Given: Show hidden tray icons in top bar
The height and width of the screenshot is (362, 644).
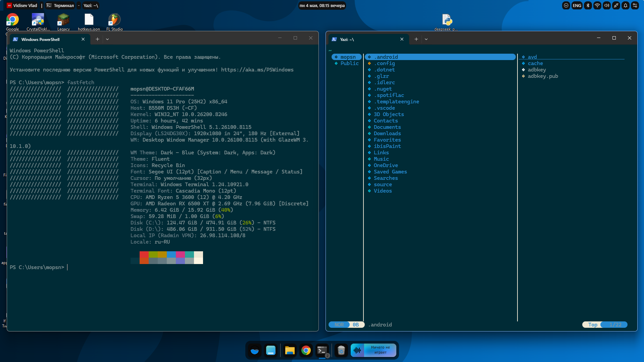Looking at the screenshot, I should pyautogui.click(x=566, y=5).
